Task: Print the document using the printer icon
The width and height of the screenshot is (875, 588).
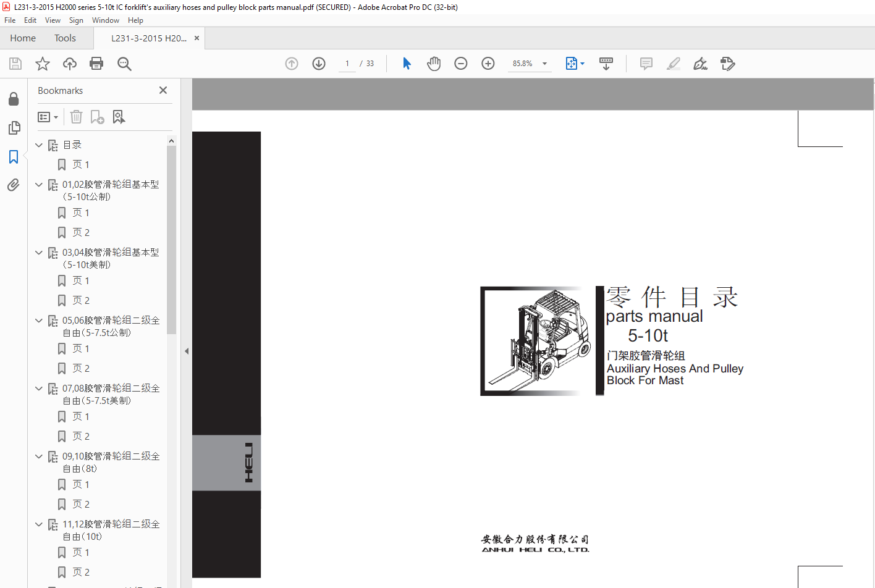Action: point(96,64)
